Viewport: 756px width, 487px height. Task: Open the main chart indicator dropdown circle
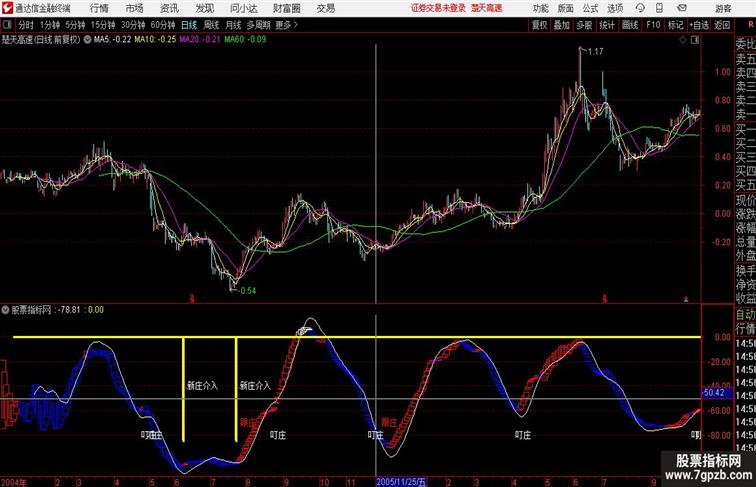pos(87,40)
